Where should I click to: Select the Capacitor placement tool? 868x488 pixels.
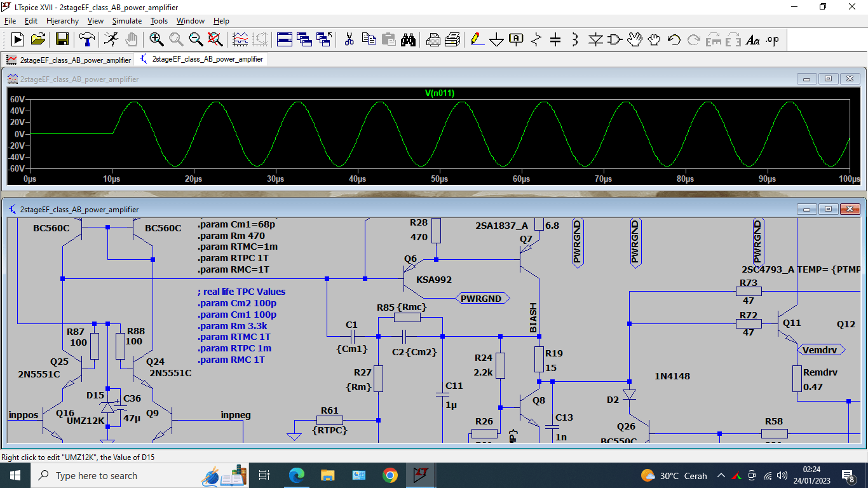coord(555,39)
